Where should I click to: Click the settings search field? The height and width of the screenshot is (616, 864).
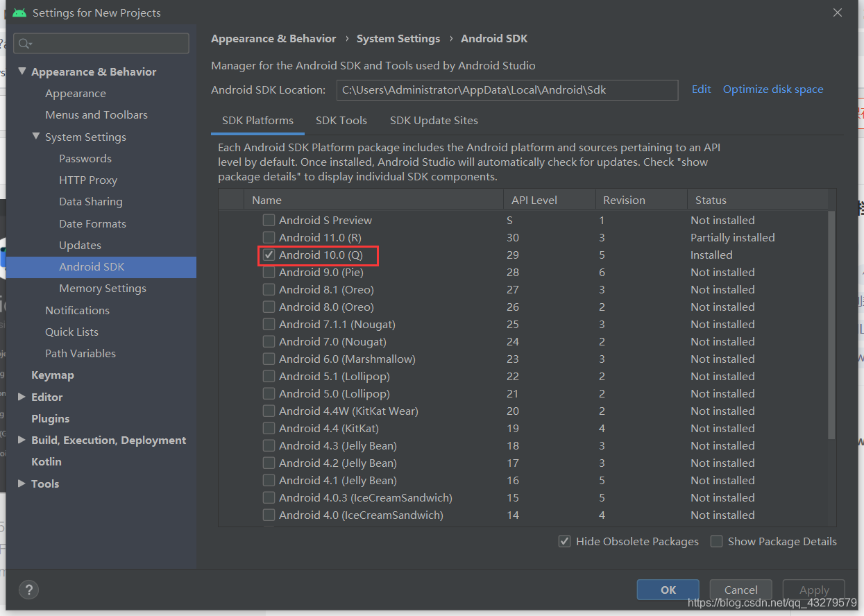click(x=101, y=44)
